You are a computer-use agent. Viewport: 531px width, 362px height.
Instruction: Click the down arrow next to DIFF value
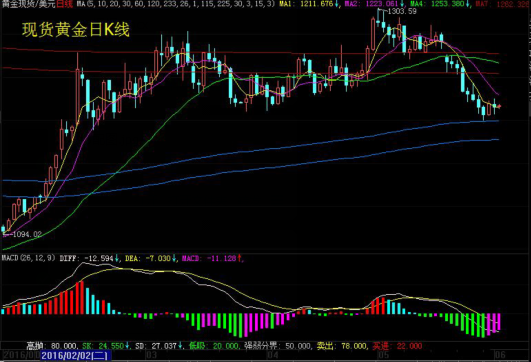click(117, 258)
